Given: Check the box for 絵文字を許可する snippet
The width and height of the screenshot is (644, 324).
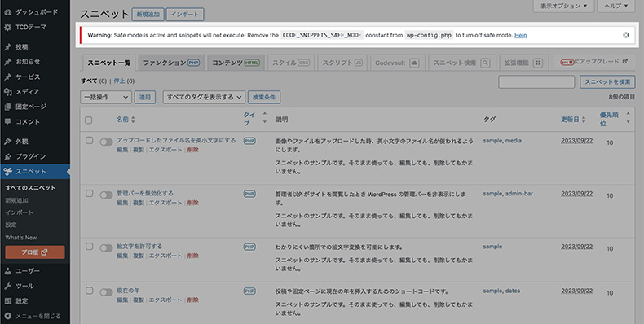Looking at the screenshot, I should coord(89,246).
